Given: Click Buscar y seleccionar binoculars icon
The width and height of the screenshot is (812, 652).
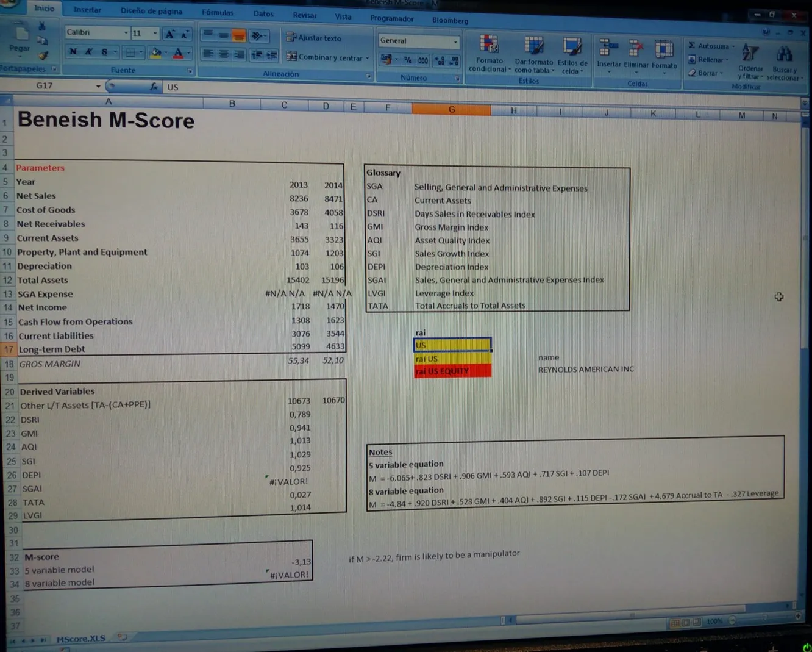Looking at the screenshot, I should [784, 56].
